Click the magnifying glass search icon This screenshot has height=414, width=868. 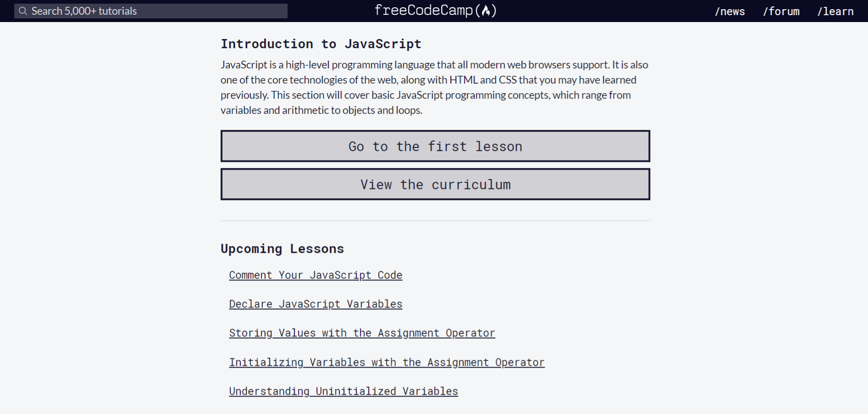pos(23,11)
